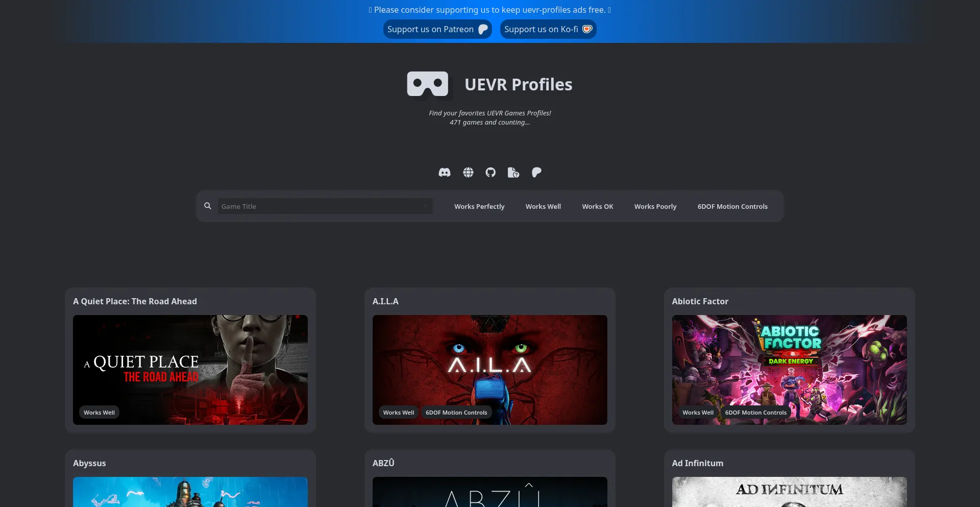Click Support us on Patreon button
This screenshot has height=507, width=980.
[437, 29]
